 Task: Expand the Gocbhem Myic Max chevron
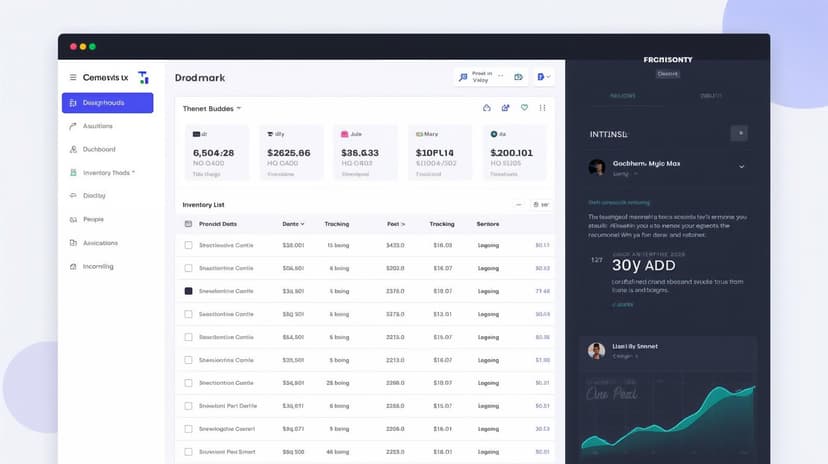(x=741, y=167)
